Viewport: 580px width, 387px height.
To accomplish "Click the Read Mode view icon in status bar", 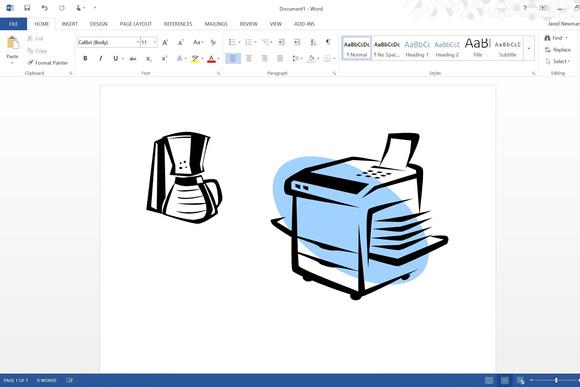I will point(489,380).
